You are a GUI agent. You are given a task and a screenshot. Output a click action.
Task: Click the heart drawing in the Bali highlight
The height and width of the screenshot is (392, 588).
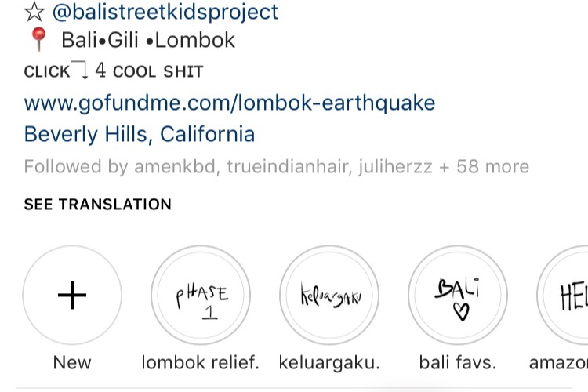461,312
